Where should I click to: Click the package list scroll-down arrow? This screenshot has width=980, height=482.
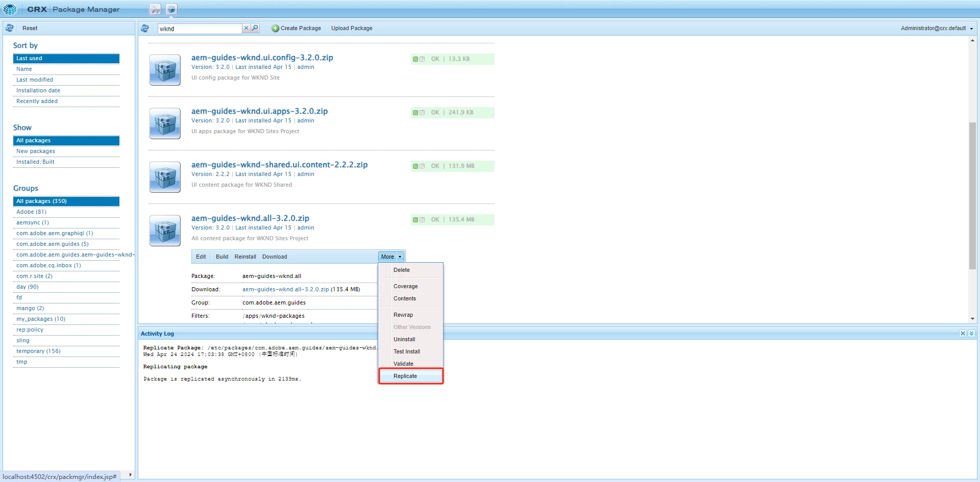(x=972, y=319)
